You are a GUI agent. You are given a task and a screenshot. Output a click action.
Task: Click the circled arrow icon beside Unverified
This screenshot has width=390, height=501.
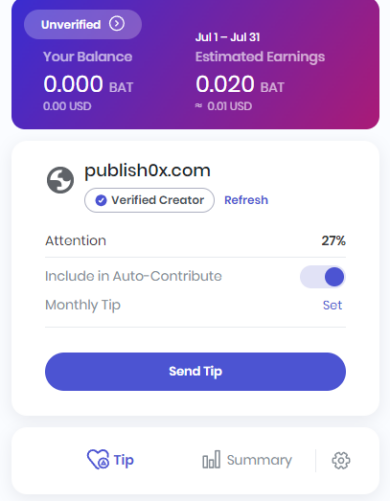(x=117, y=24)
